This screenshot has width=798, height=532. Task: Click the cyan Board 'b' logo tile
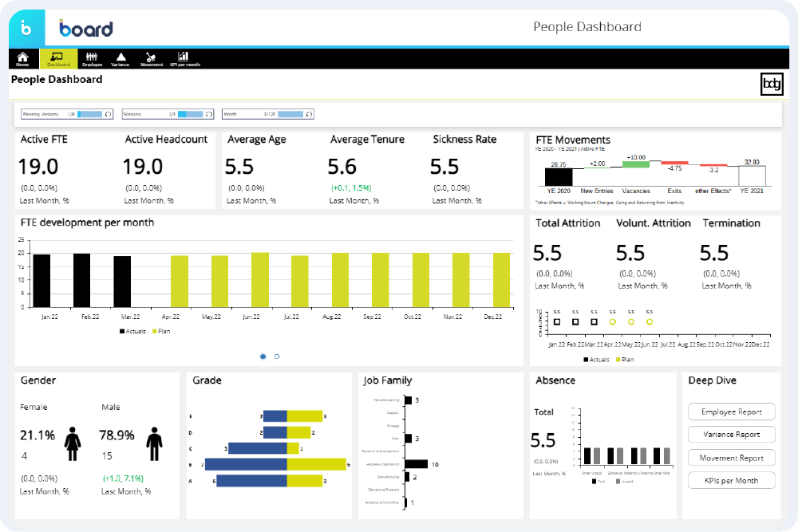pos(26,29)
